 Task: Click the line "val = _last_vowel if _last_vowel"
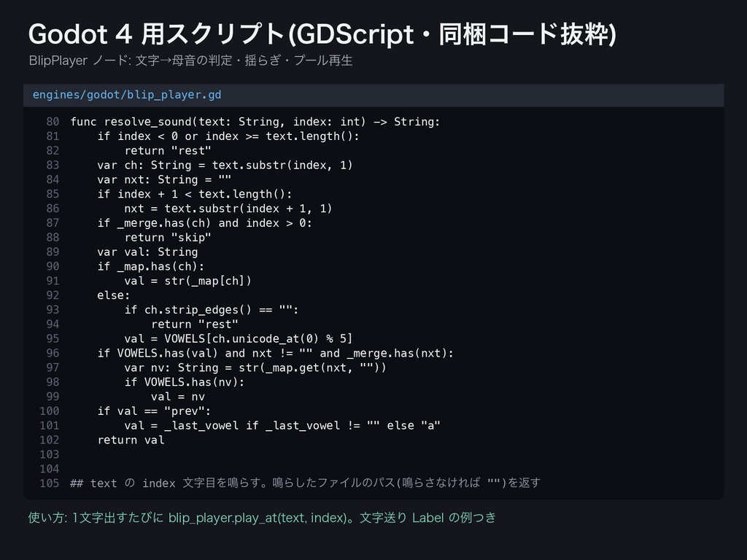pyautogui.click(x=282, y=426)
